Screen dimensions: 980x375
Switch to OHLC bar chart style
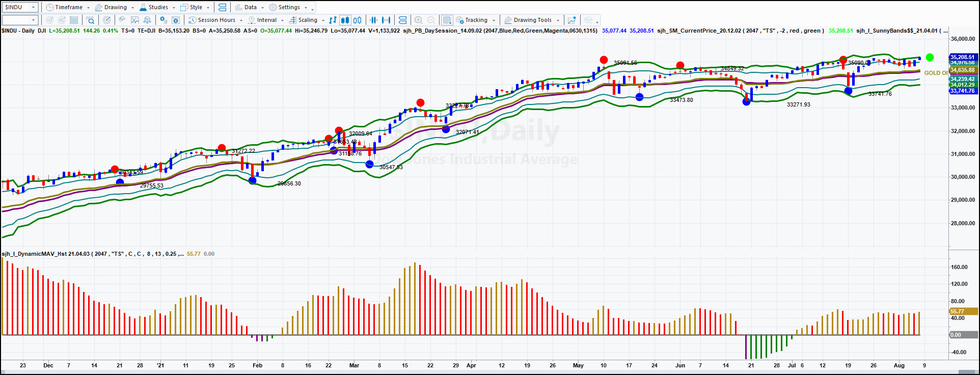(x=333, y=20)
